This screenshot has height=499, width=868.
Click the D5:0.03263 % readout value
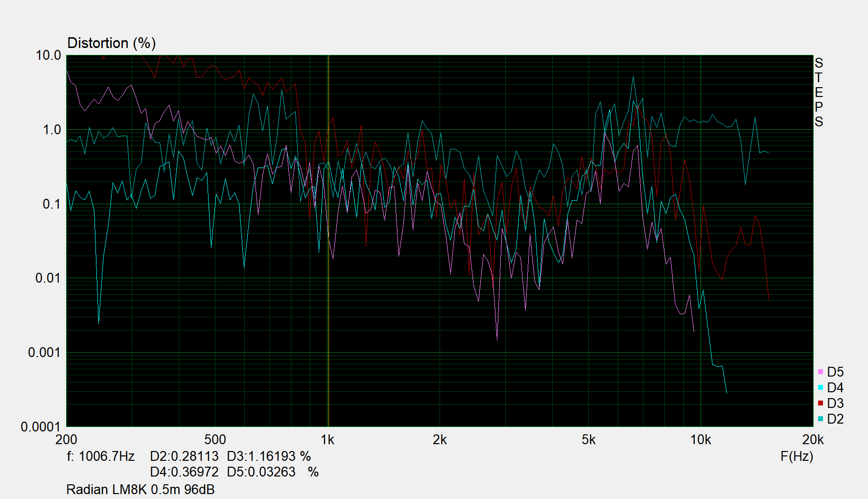click(273, 472)
